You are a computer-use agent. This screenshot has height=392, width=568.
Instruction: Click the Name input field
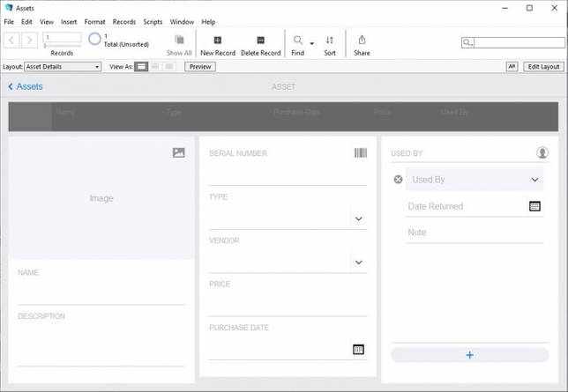point(101,292)
